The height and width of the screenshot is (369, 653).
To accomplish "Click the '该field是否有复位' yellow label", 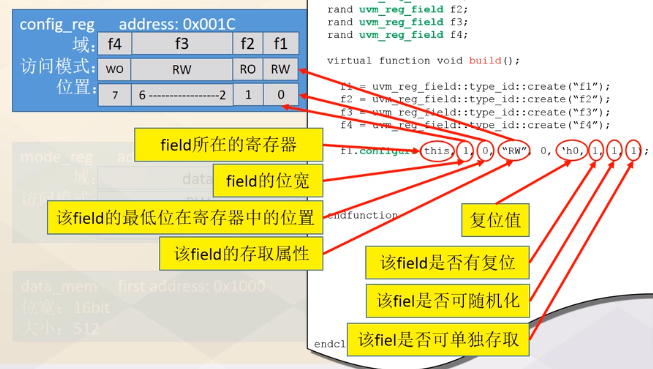I will pyautogui.click(x=448, y=263).
